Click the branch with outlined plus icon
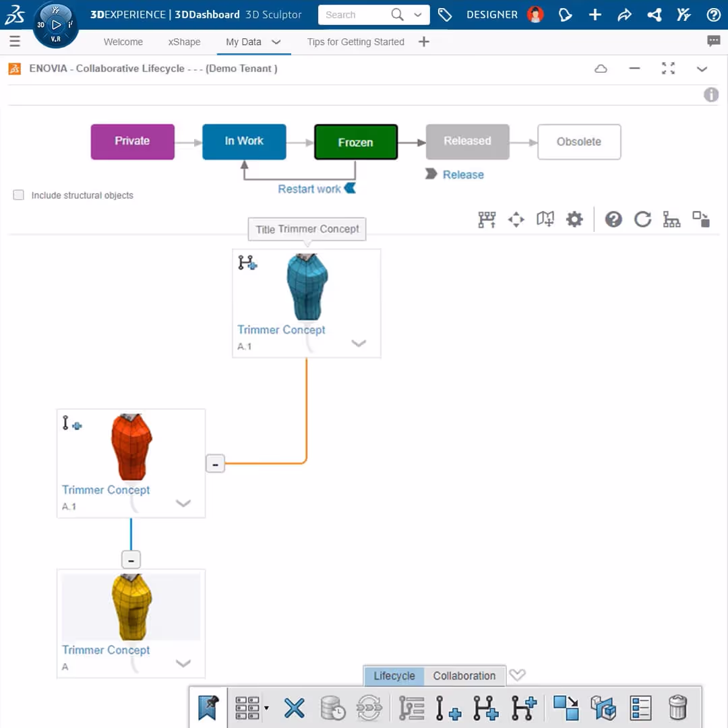 coord(524,708)
